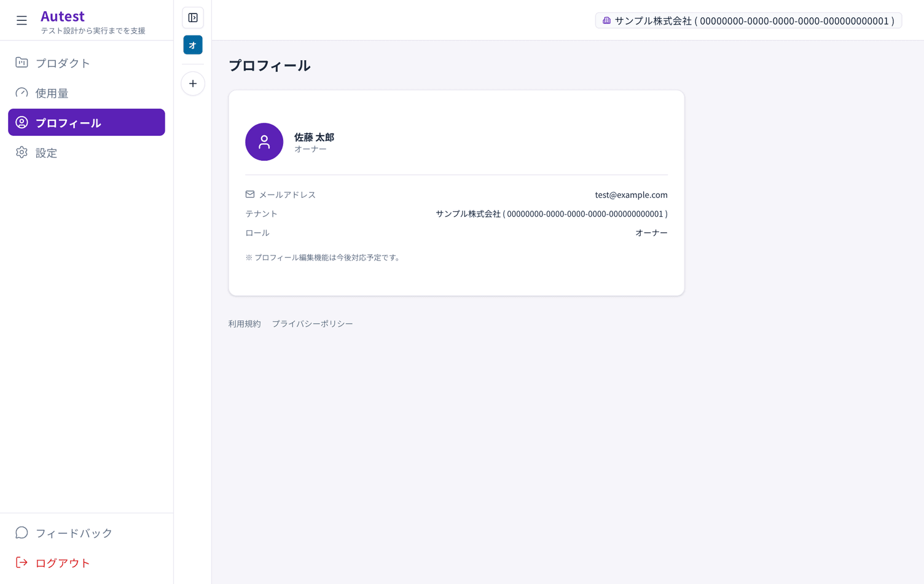Click the プロフィール page heading
This screenshot has height=584, width=924.
[x=270, y=66]
